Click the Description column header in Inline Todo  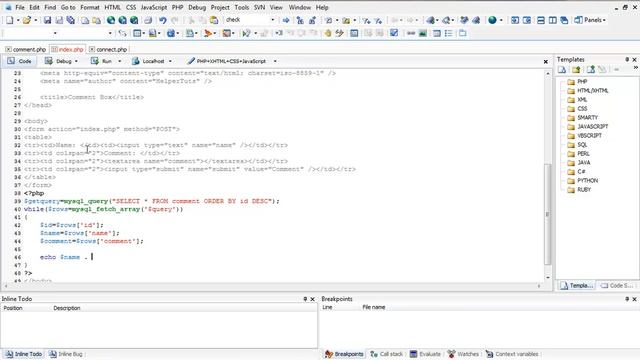67,308
